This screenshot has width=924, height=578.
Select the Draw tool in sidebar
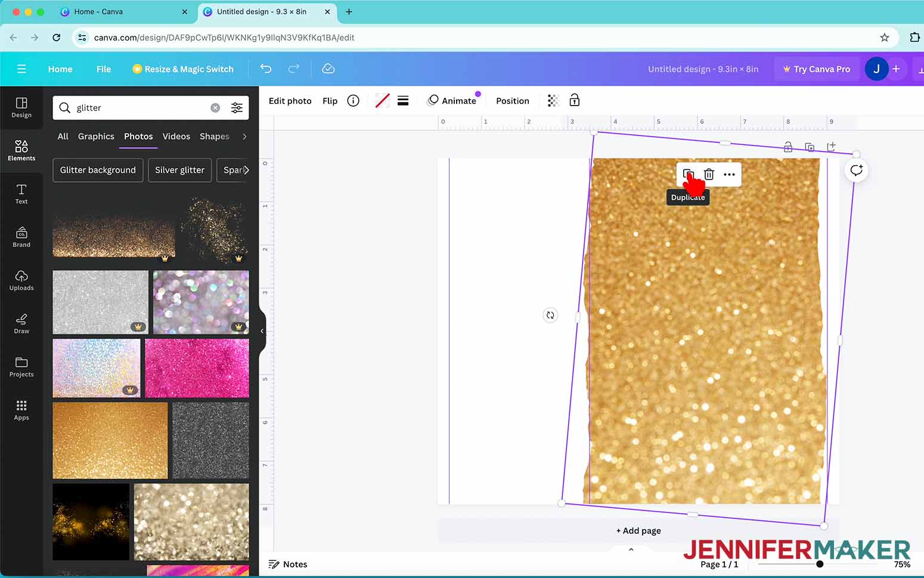pos(21,323)
